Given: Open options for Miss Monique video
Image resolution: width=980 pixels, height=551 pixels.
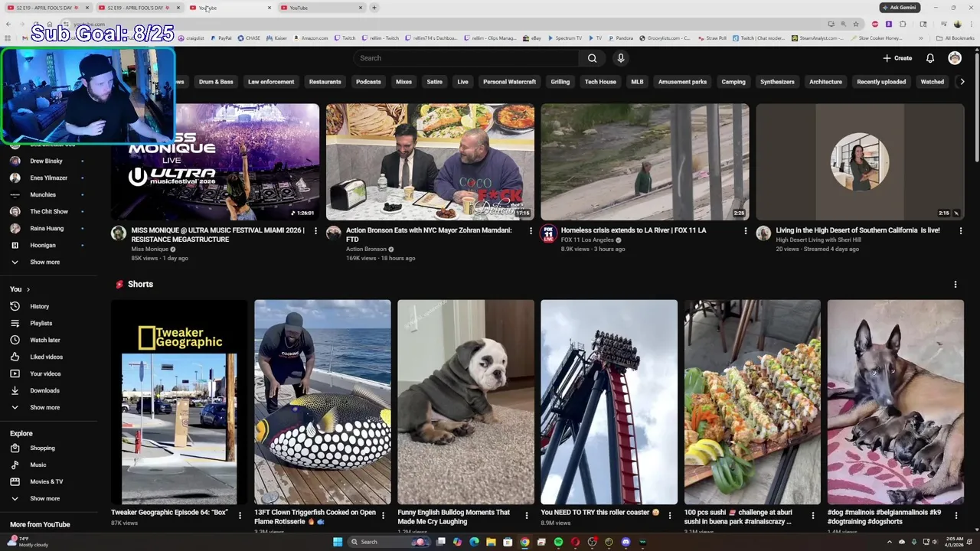Looking at the screenshot, I should tap(315, 230).
